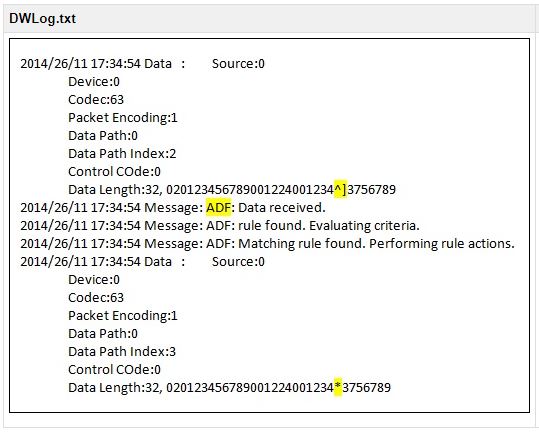Click the highlighted asterisk character

338,387
